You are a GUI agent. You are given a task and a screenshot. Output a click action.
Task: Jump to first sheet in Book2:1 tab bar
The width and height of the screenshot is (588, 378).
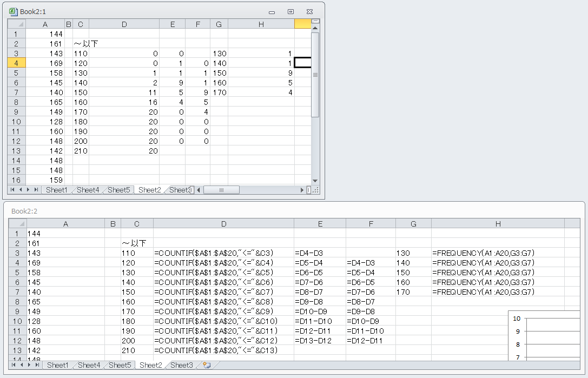tap(13, 190)
